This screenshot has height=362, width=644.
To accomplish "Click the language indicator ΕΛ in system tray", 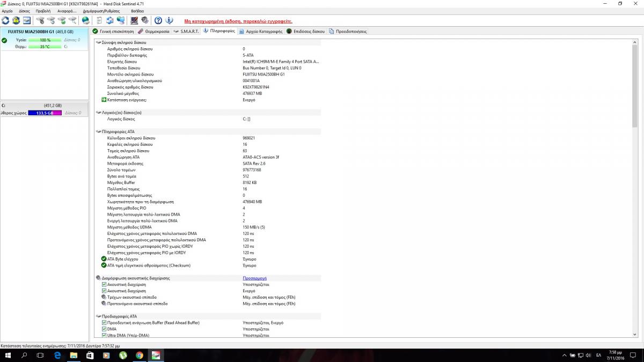I will (598, 355).
